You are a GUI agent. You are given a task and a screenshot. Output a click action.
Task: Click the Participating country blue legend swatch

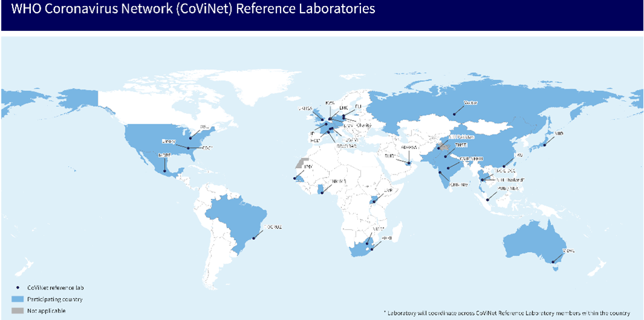pos(17,299)
